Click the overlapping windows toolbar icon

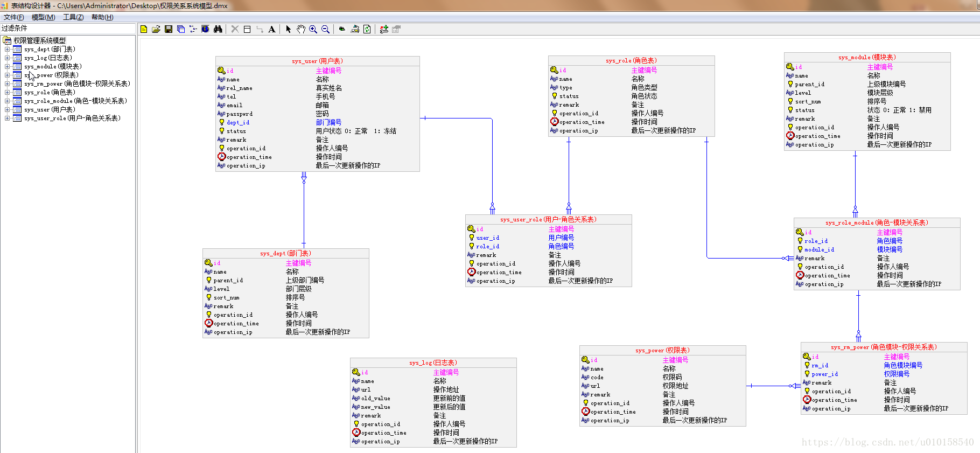[x=181, y=29]
